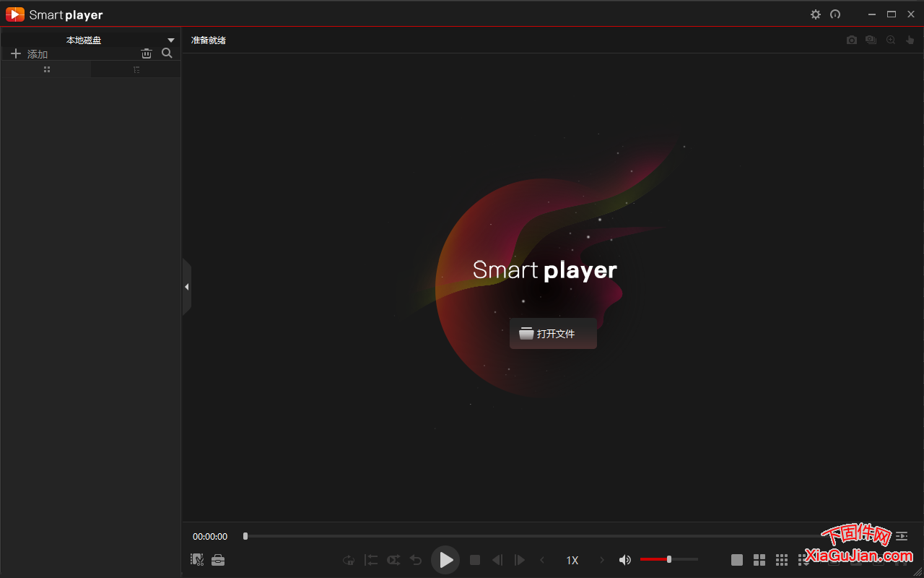Click 添加 to add files
The height and width of the screenshot is (578, 924).
(x=29, y=54)
